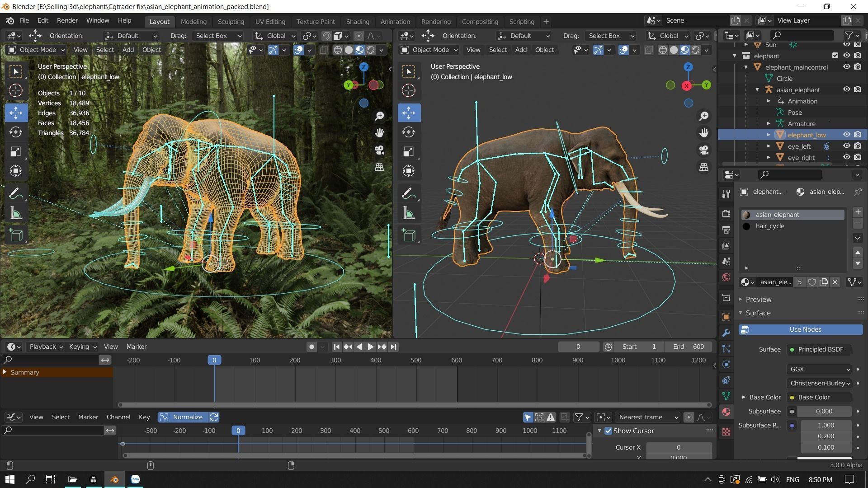Viewport: 868px width, 488px height.
Task: Uncheck Show Cursor in graph editor
Action: pos(608,431)
